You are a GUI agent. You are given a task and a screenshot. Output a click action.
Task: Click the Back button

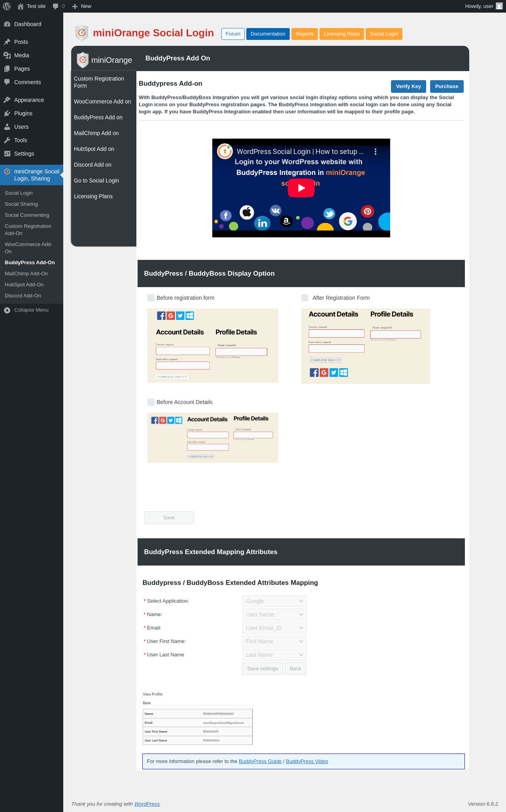295,669
